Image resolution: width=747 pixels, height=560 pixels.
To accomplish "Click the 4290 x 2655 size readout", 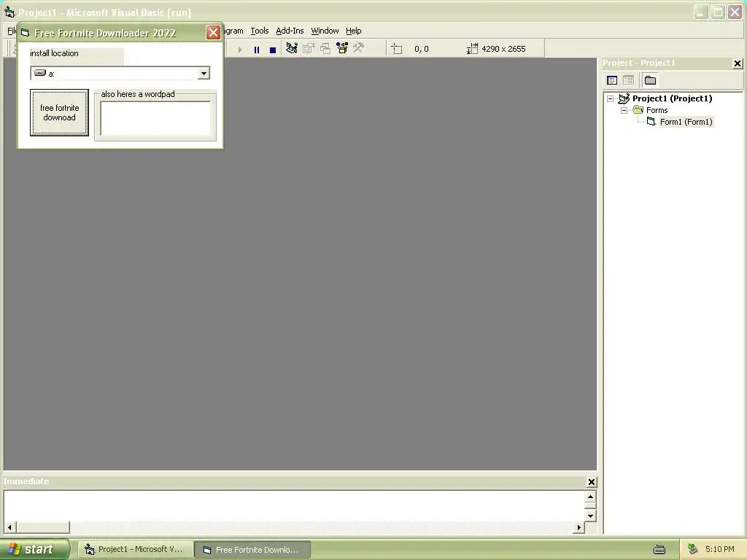I will coord(503,49).
